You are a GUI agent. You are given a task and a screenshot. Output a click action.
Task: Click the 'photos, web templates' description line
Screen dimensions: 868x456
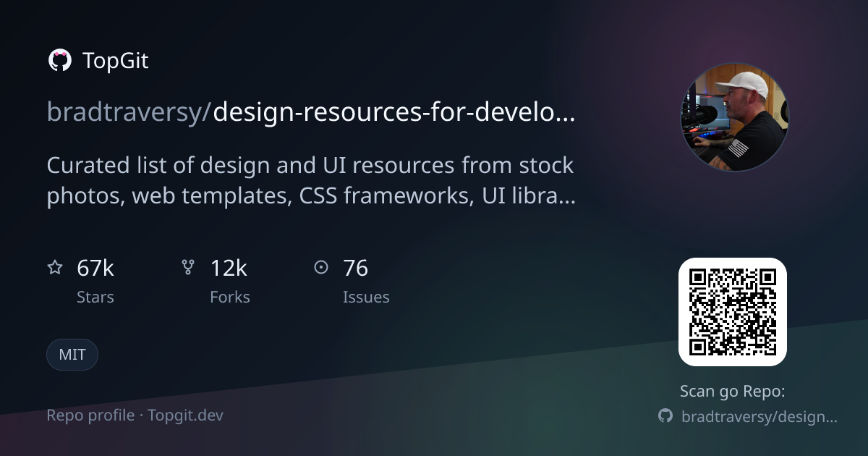311,195
